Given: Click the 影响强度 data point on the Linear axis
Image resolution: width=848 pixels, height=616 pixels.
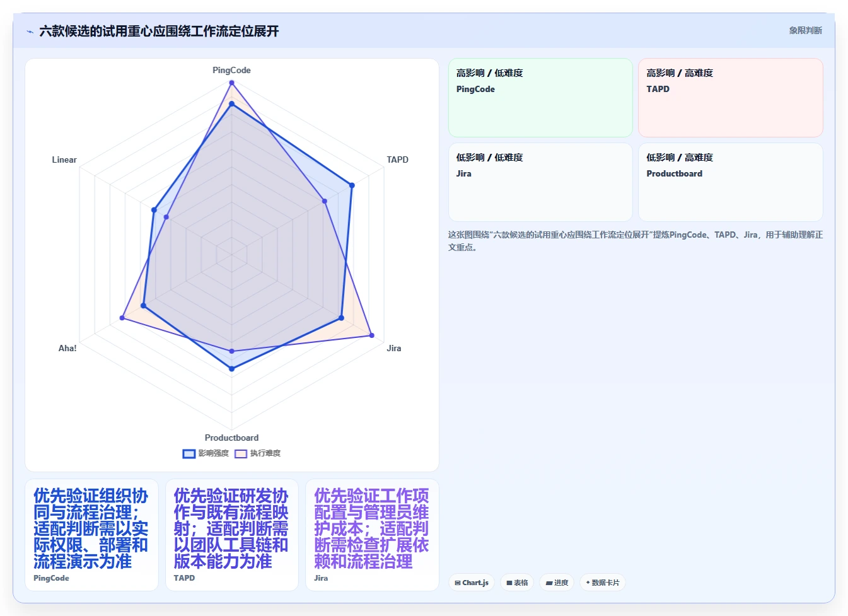Looking at the screenshot, I should coord(154,210).
